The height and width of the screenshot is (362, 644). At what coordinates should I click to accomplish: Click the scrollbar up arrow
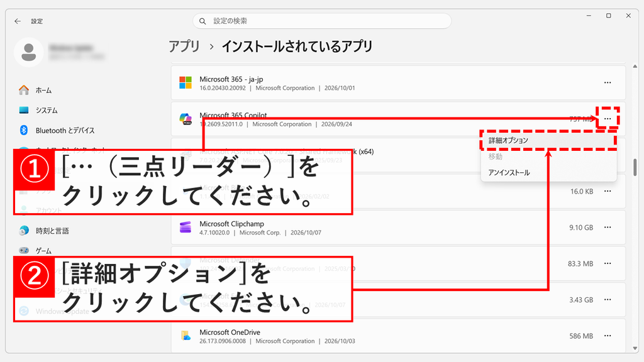click(x=635, y=66)
